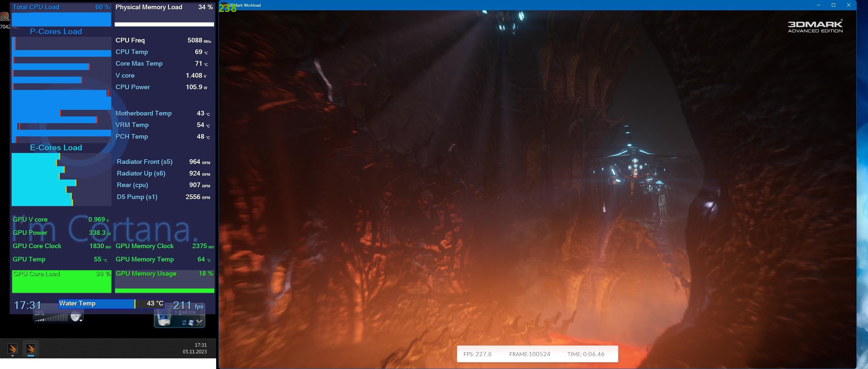The width and height of the screenshot is (868, 369).
Task: Click the speaker icon in volume gadget
Action: pyautogui.click(x=75, y=317)
